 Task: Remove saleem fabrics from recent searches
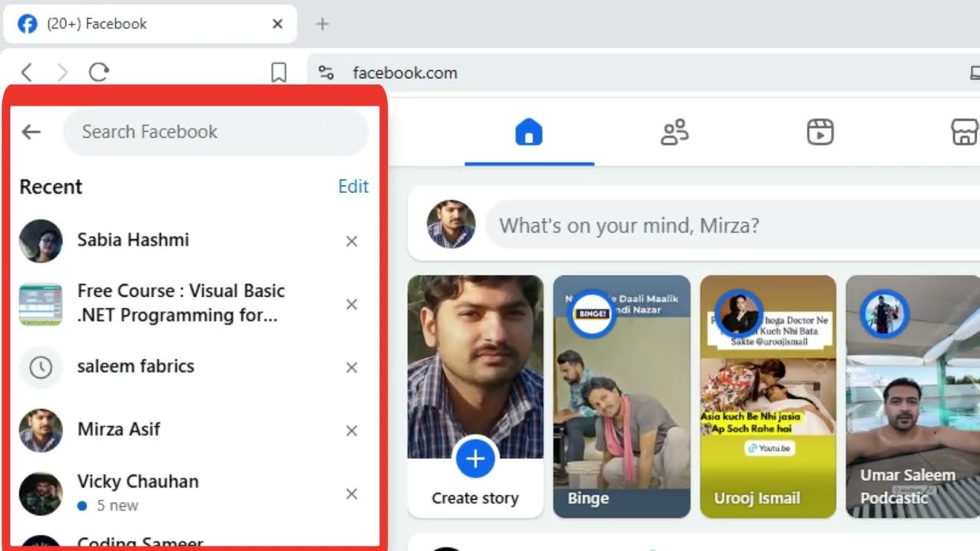pyautogui.click(x=351, y=367)
